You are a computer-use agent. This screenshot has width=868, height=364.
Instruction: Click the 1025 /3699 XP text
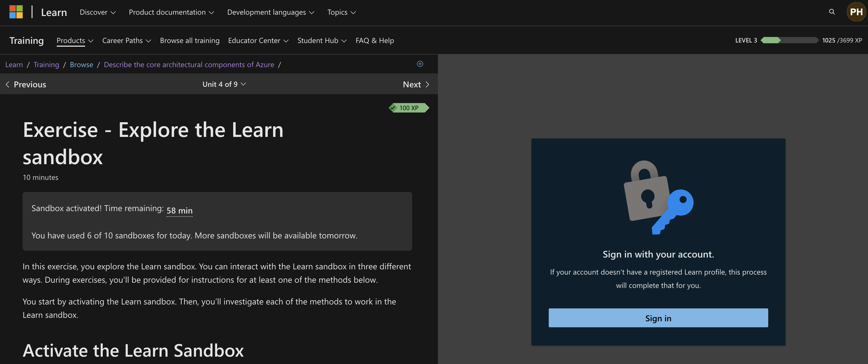(x=842, y=40)
